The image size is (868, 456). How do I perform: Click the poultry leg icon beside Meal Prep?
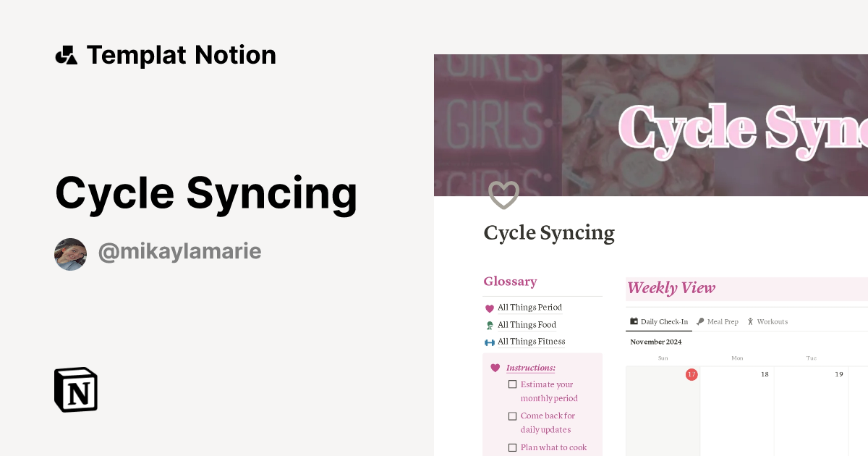click(699, 321)
